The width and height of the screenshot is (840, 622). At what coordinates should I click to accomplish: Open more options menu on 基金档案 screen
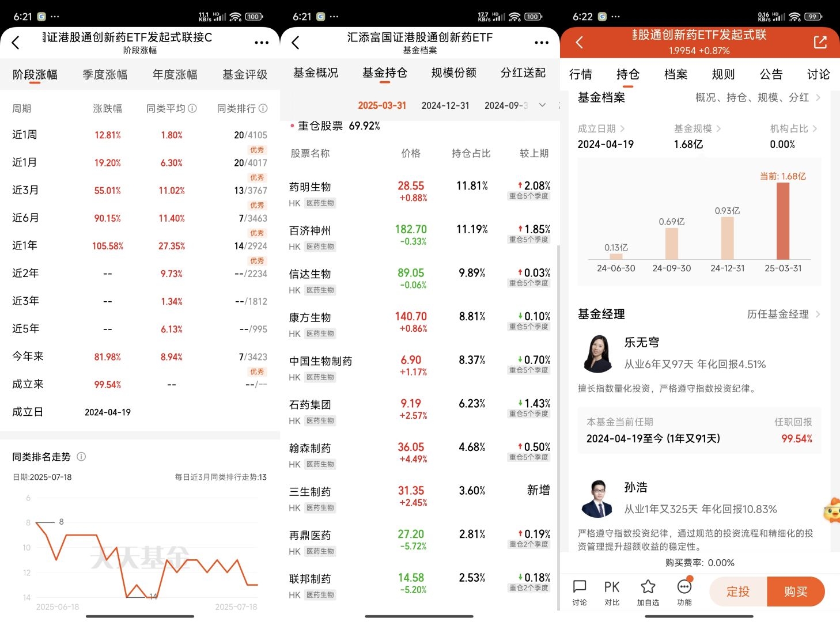(x=542, y=43)
